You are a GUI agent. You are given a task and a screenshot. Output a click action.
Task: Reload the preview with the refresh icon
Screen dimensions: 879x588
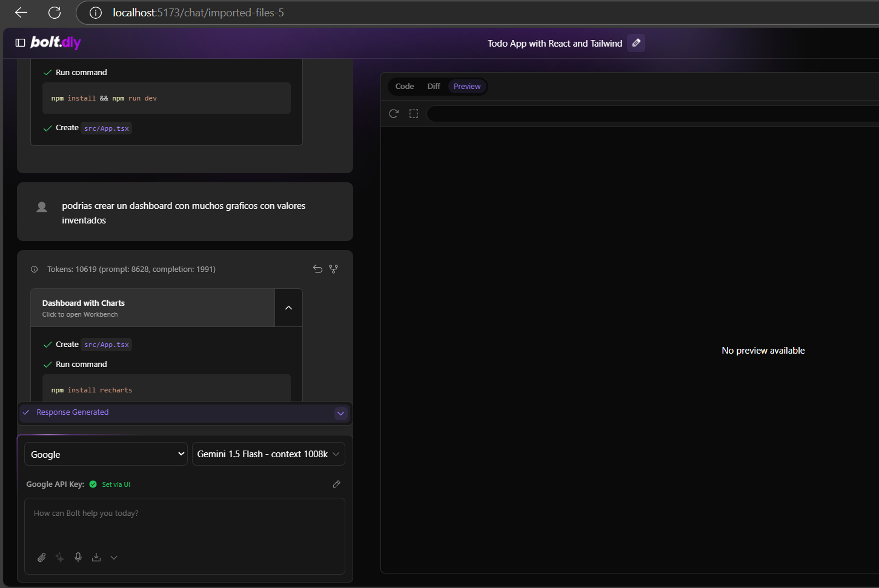click(x=394, y=114)
